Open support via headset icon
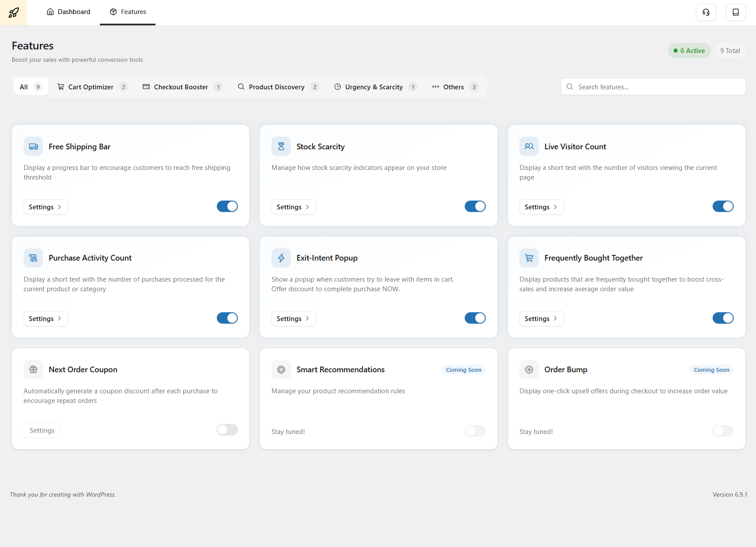The image size is (756, 547). 706,12
